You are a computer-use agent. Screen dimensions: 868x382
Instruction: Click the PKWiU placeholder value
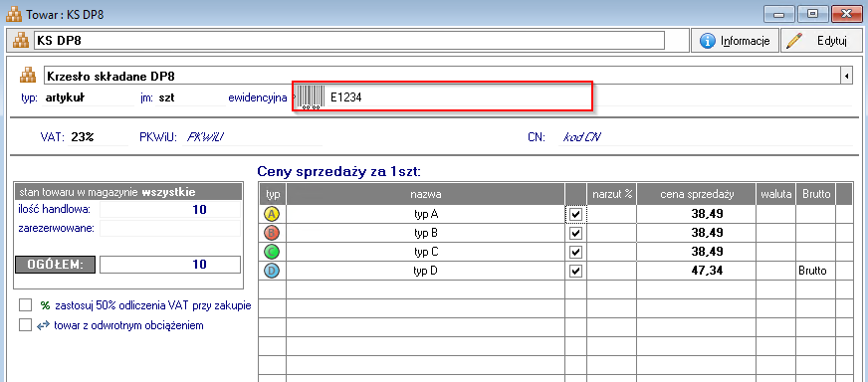click(205, 137)
